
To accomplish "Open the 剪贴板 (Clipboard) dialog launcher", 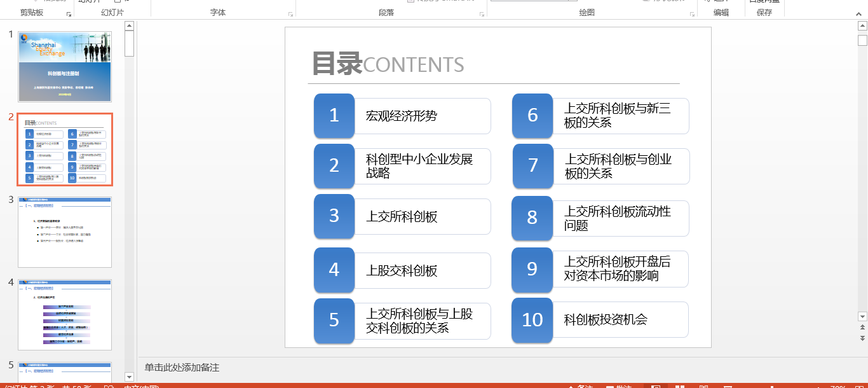I will click(x=69, y=13).
